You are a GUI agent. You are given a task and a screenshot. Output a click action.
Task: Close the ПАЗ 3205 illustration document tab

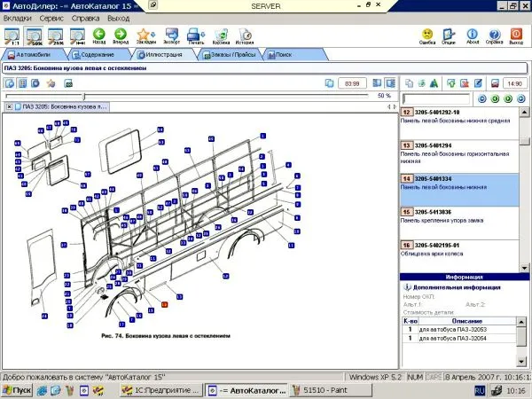coord(9,107)
